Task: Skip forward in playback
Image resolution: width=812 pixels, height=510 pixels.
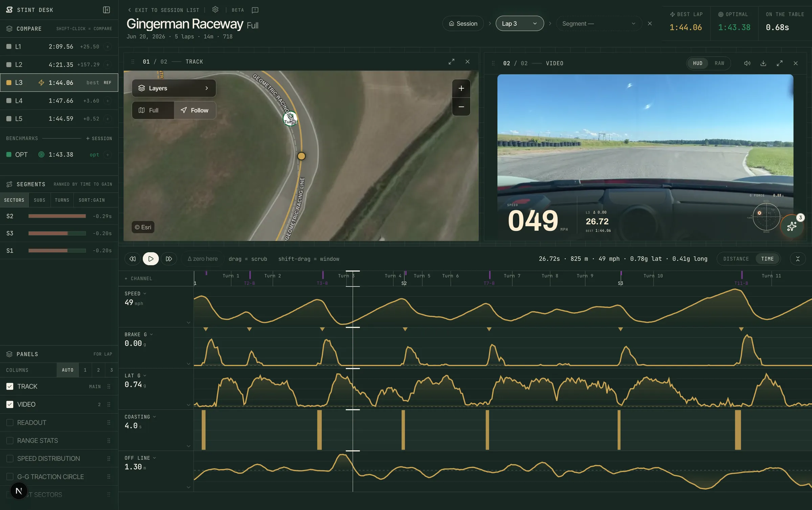Action: coord(169,259)
